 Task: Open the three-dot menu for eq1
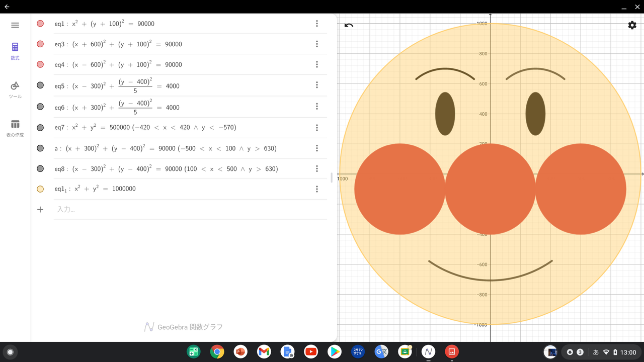click(317, 23)
